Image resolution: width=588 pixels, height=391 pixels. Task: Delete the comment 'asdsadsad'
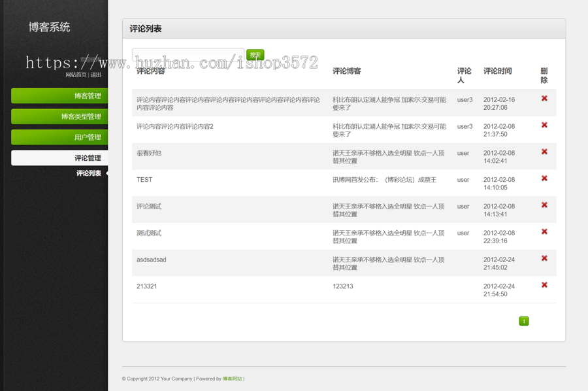[544, 258]
